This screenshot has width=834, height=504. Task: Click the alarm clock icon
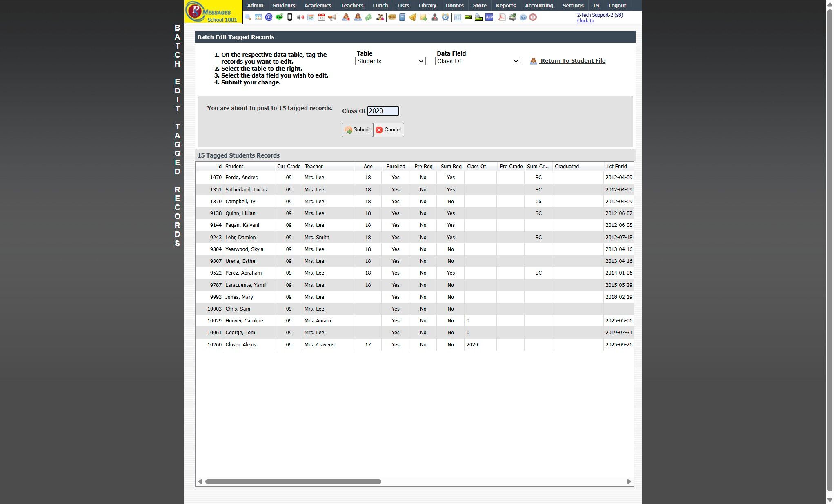(x=445, y=18)
